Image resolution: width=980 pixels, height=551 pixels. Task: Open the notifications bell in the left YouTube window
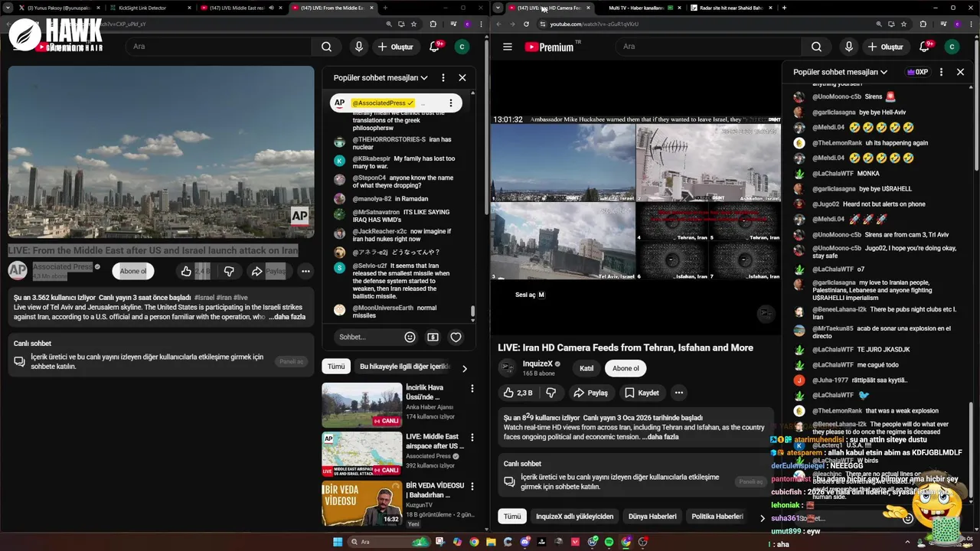pyautogui.click(x=434, y=47)
